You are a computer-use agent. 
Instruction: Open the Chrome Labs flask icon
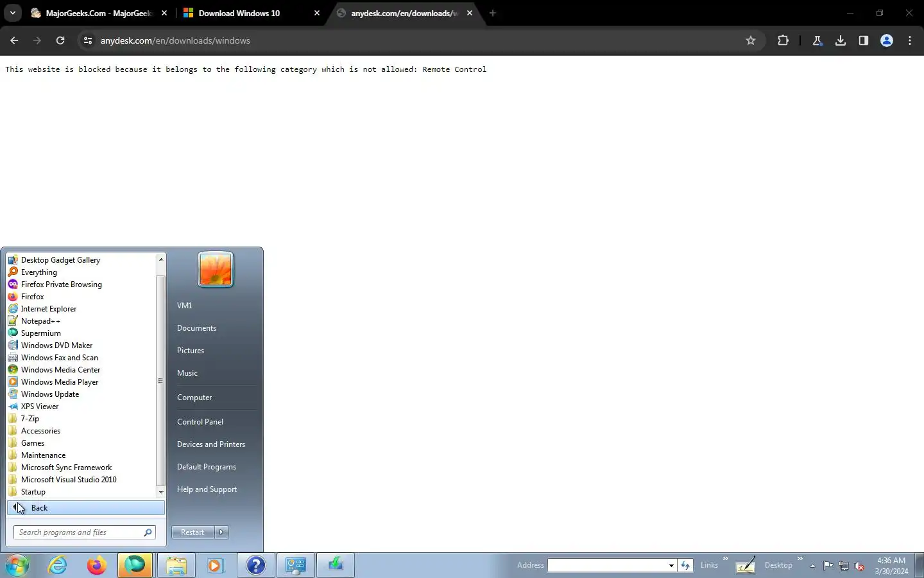(817, 40)
